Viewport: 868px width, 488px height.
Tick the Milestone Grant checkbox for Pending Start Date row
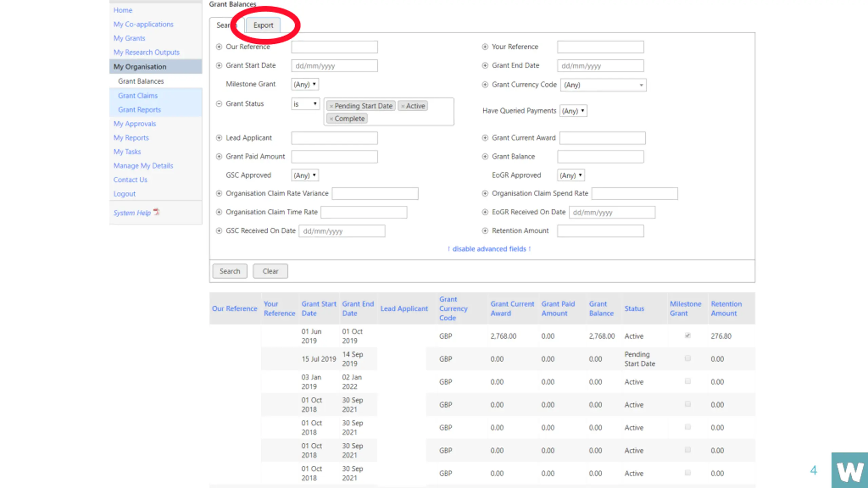688,358
